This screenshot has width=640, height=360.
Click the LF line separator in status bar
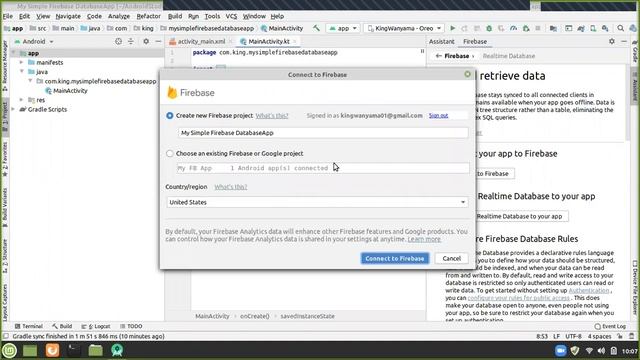tap(556, 336)
